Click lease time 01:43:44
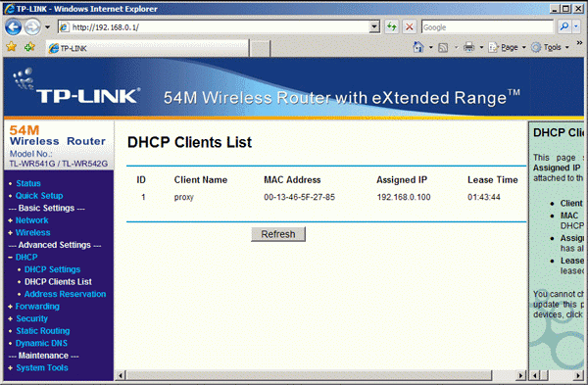This screenshot has height=385, width=588. [484, 197]
